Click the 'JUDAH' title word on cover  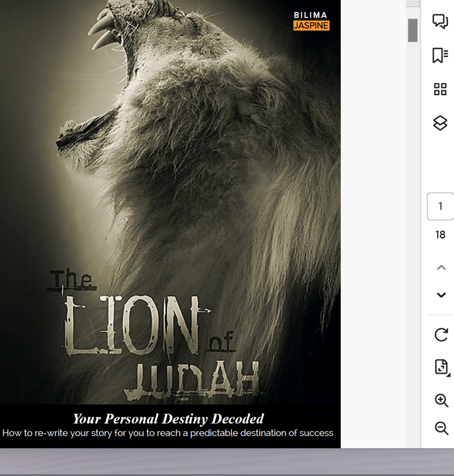coord(193,380)
